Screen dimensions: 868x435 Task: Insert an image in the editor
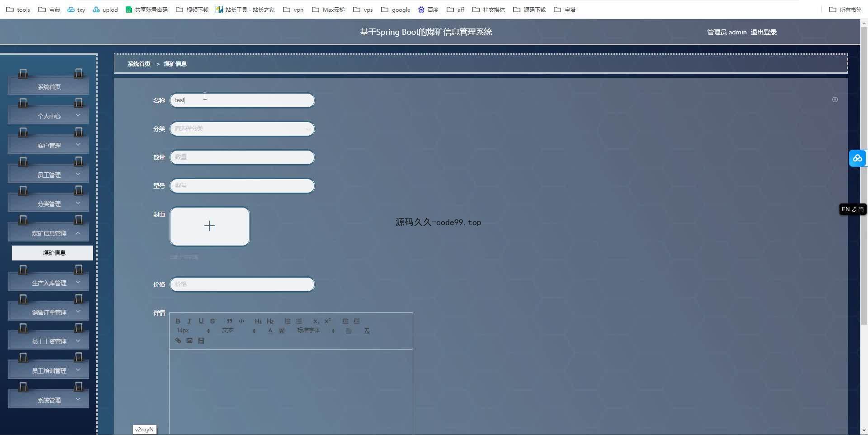click(x=189, y=341)
